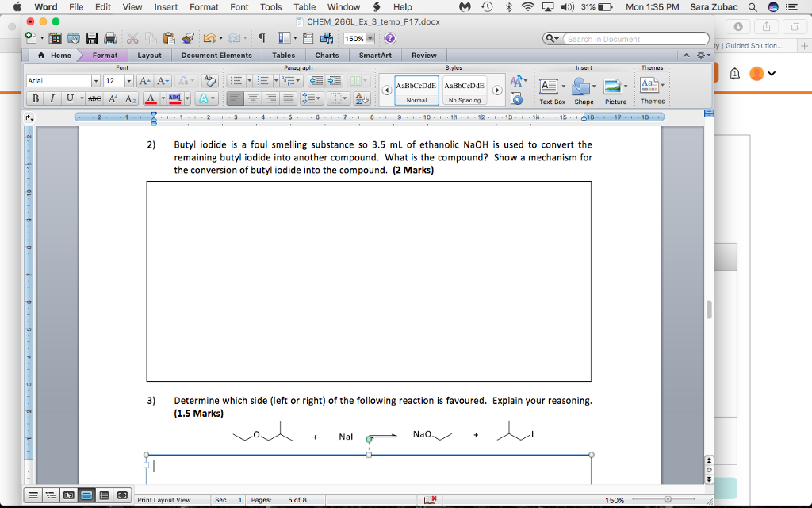Expand the font color dropdown arrow
812x508 pixels.
click(x=163, y=98)
